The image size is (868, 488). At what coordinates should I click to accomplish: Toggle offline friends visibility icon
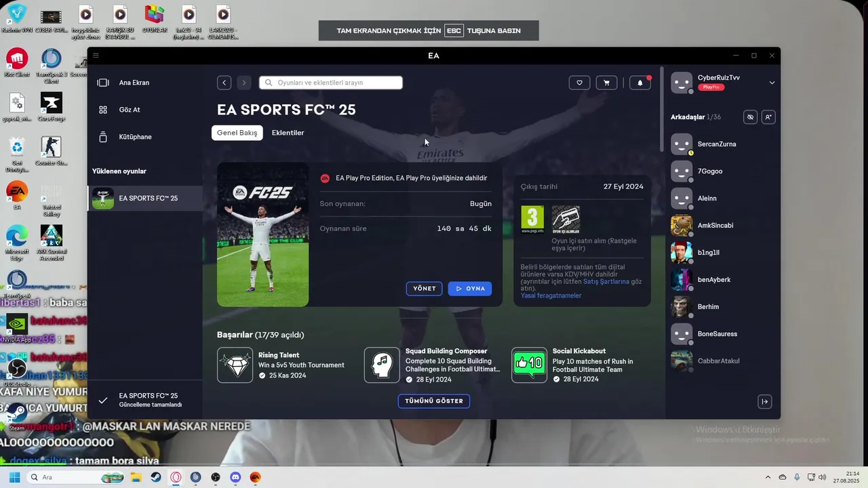pyautogui.click(x=750, y=117)
